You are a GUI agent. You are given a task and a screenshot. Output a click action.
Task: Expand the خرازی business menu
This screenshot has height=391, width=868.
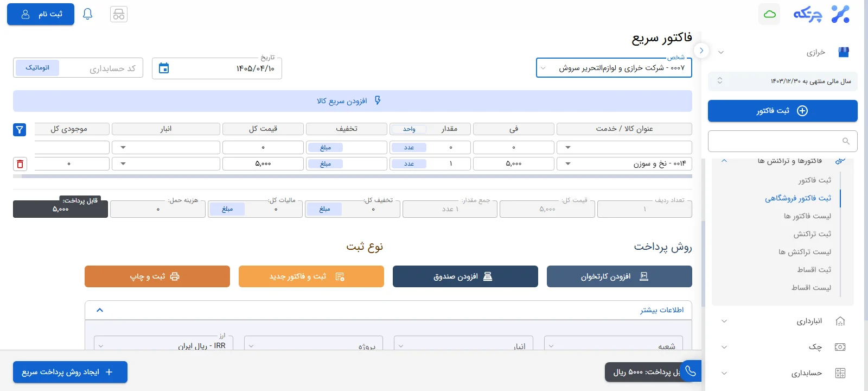pos(721,52)
